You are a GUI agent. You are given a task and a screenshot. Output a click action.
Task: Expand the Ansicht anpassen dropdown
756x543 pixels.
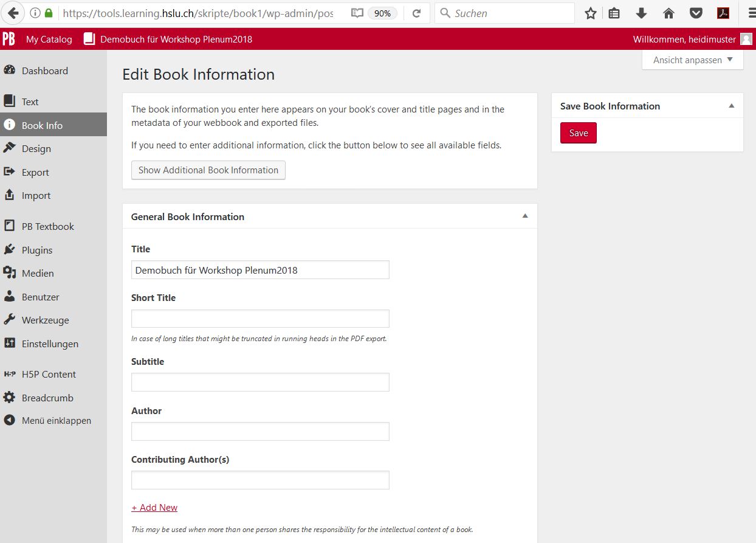pyautogui.click(x=693, y=60)
